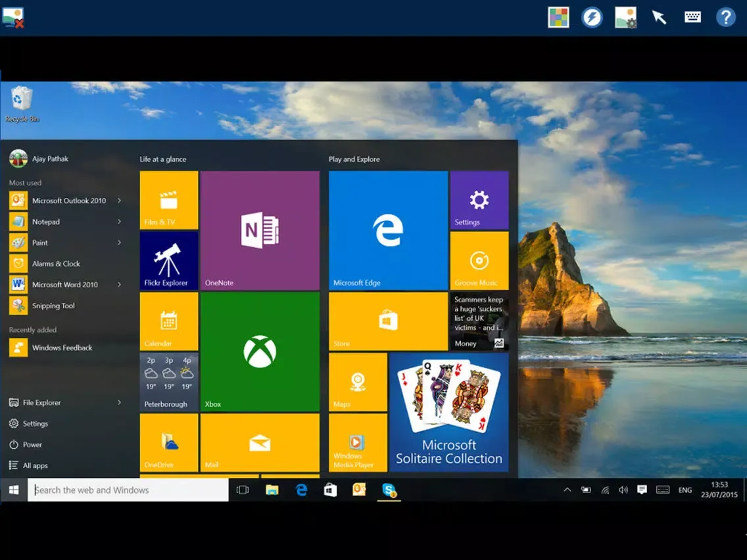This screenshot has height=560, width=747.
Task: Click the Ajay Pathak user account
Action: (39, 158)
